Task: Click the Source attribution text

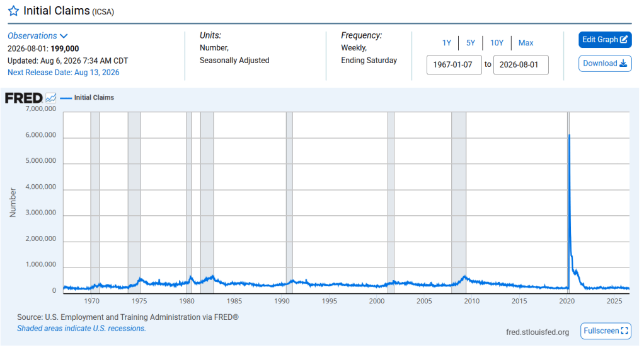Action: [x=128, y=317]
